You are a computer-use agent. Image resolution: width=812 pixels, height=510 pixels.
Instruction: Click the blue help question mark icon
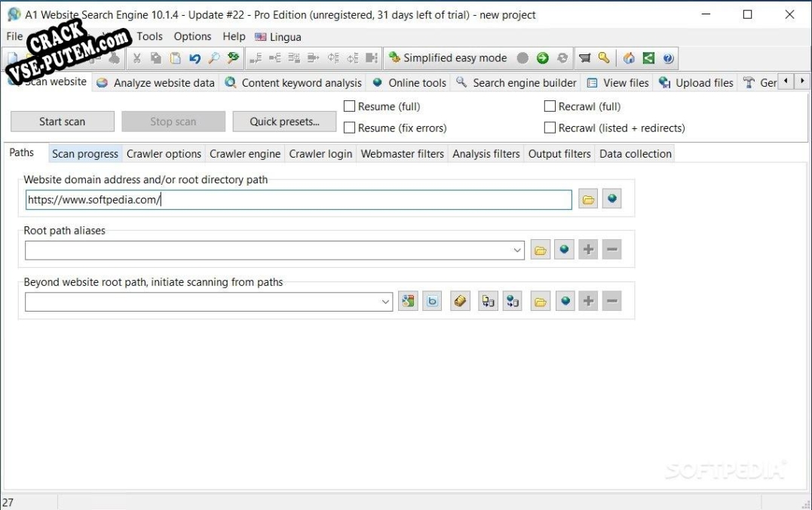[x=668, y=58]
